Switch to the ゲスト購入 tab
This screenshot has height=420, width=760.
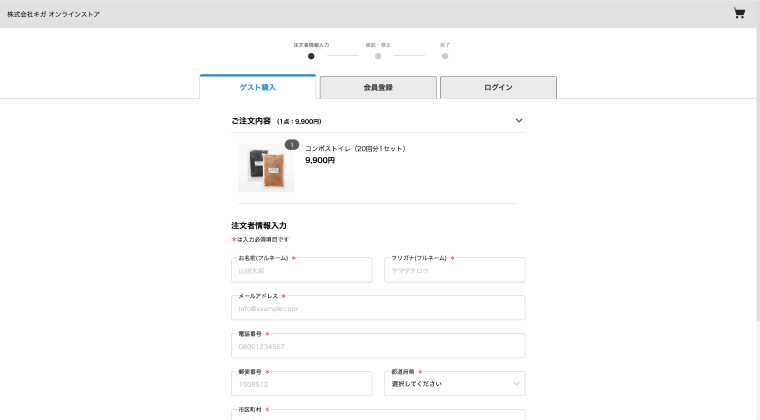[x=258, y=87]
